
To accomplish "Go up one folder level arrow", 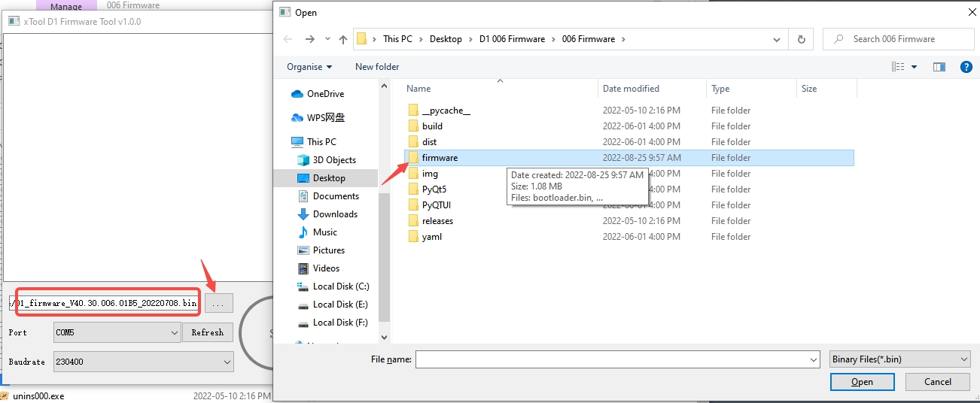I will (343, 39).
